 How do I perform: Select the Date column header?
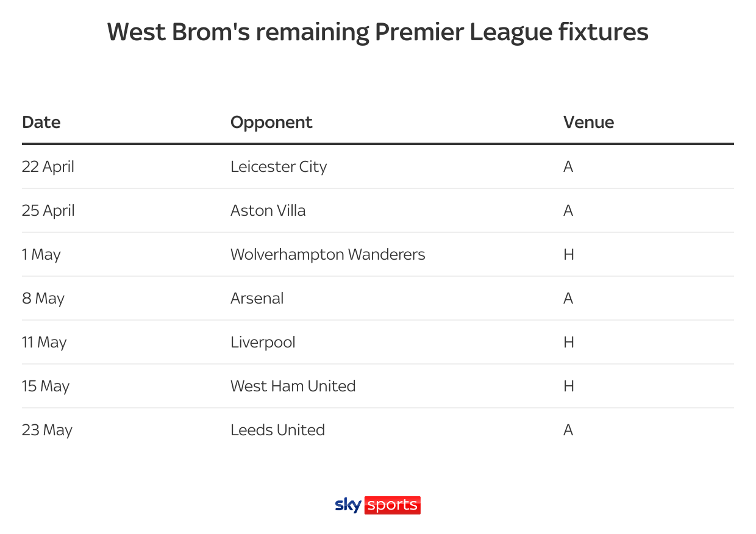[x=41, y=122]
